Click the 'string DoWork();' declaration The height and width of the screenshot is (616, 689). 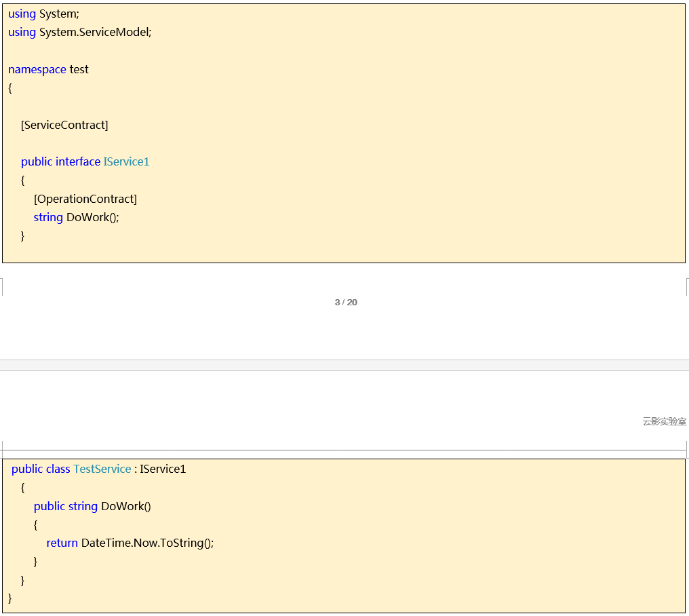coord(77,218)
